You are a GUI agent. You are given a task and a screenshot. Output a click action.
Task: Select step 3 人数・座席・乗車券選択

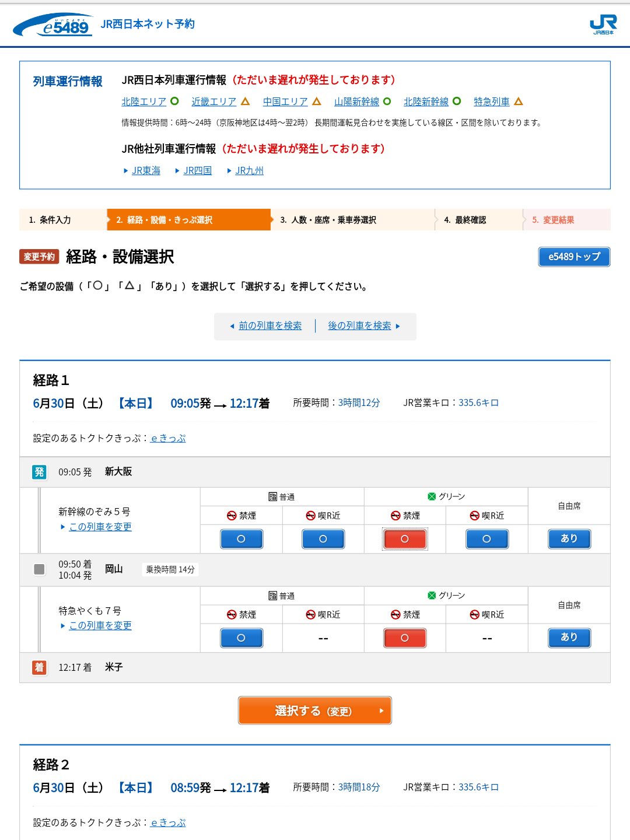[x=352, y=220]
